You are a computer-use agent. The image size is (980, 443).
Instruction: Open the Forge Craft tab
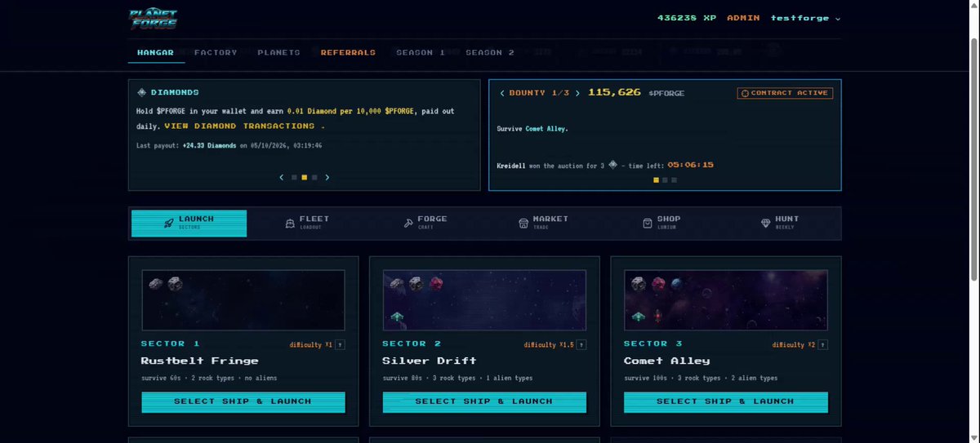tap(425, 223)
